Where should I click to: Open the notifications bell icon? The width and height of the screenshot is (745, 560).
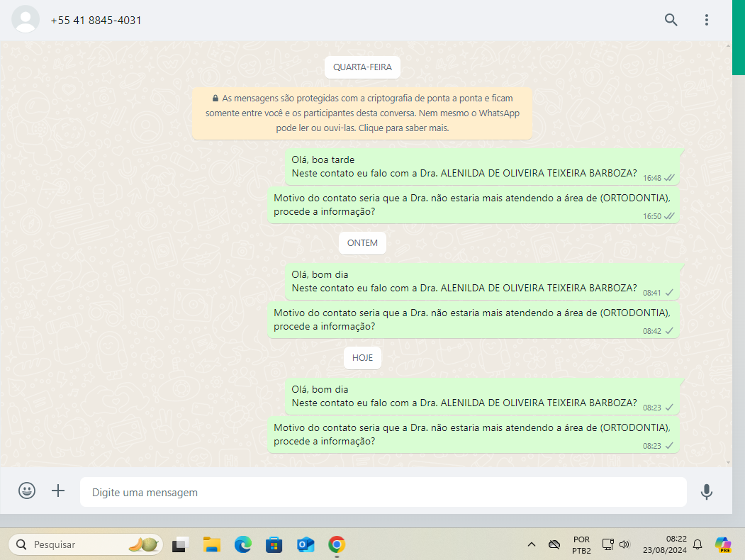[698, 544]
